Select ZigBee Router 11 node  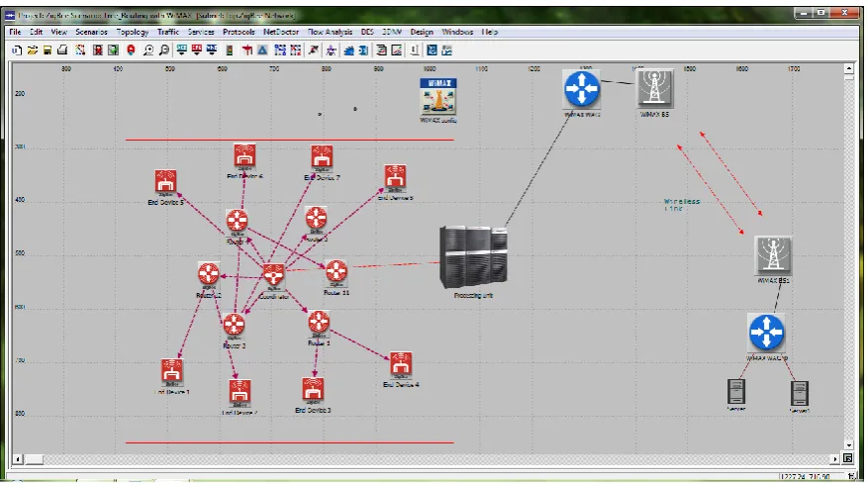click(x=337, y=272)
